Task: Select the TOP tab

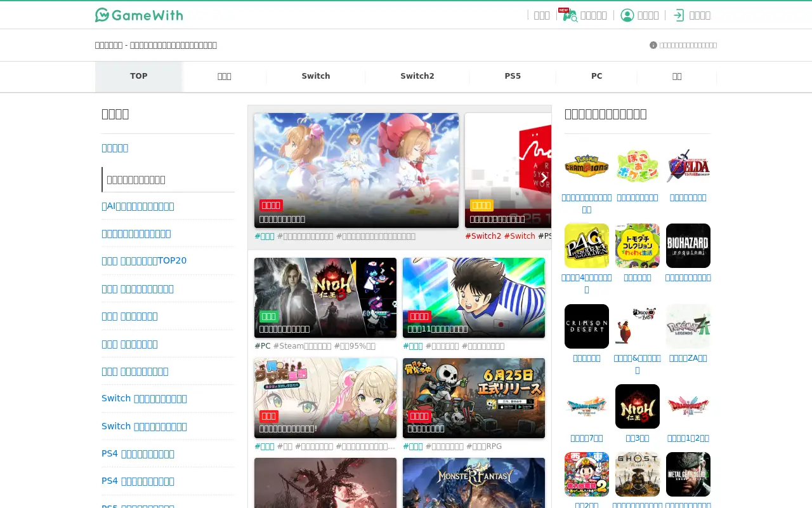Action: [139, 76]
